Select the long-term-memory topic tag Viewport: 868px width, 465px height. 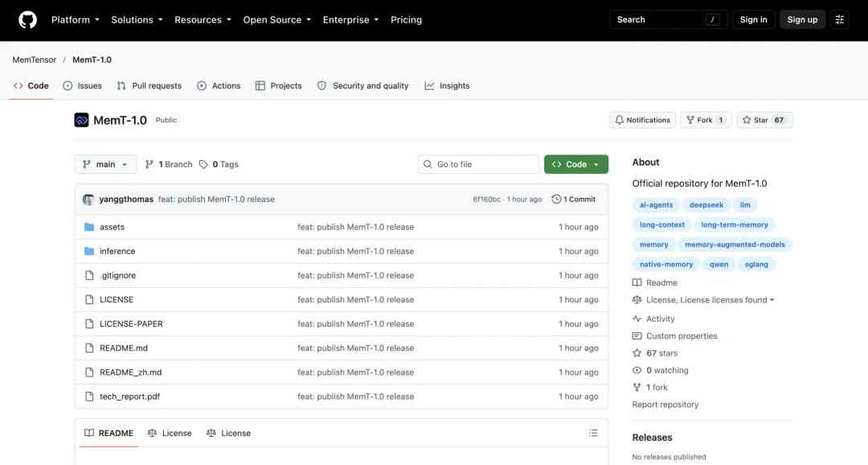point(734,224)
